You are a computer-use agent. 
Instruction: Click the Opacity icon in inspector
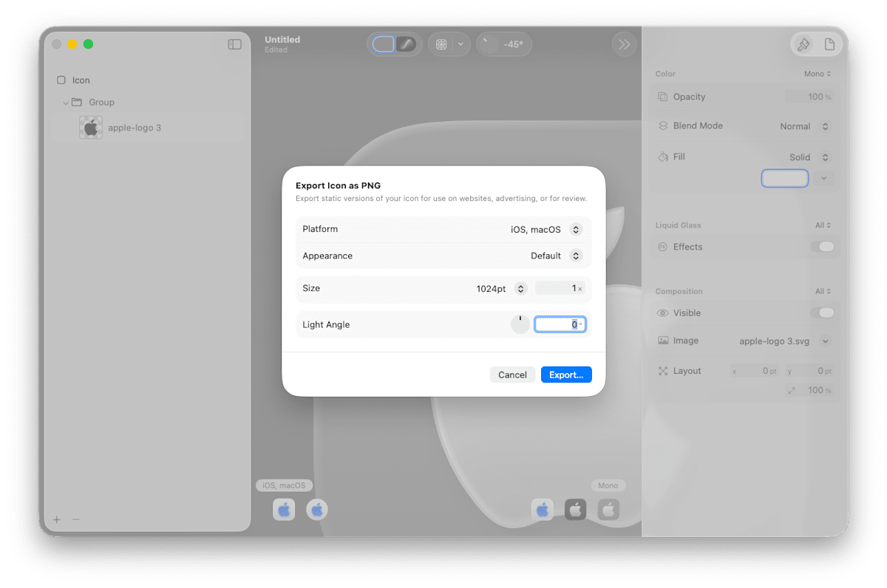(x=663, y=97)
